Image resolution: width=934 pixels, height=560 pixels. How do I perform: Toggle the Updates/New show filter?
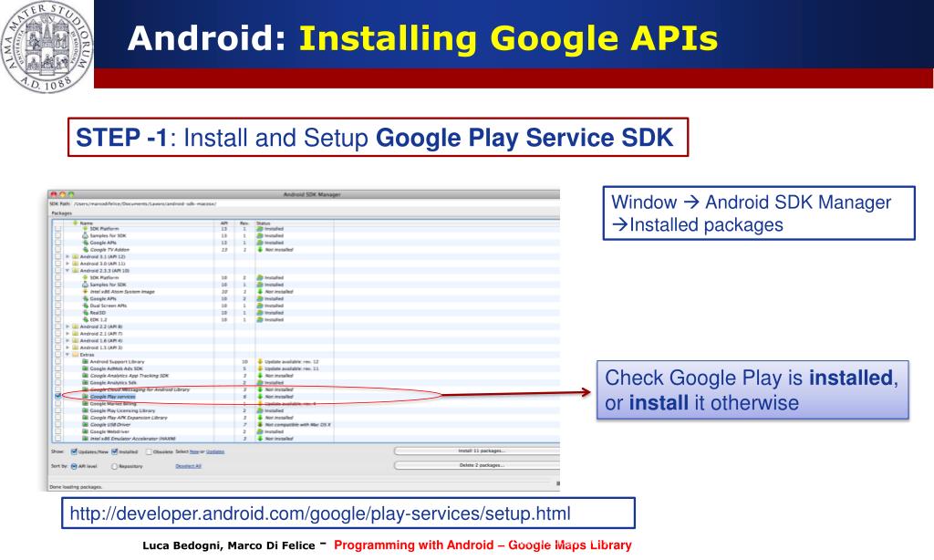(x=74, y=451)
